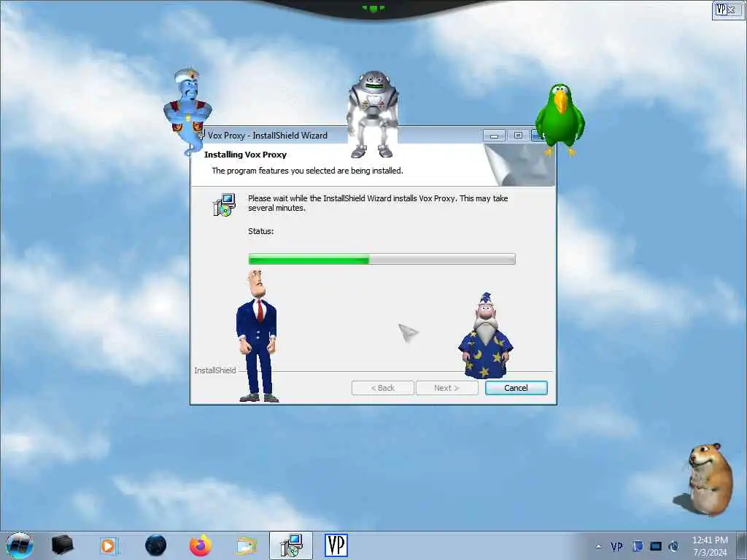Click the 'Installing Vox Proxy' heading
The height and width of the screenshot is (560, 747).
245,155
